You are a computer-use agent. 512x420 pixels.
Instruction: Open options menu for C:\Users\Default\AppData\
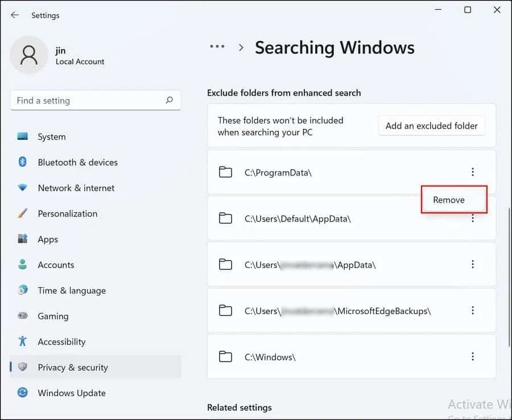point(473,218)
